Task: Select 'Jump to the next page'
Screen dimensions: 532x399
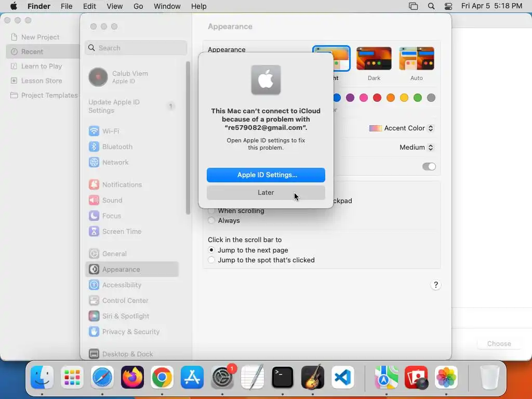Action: coord(211,250)
